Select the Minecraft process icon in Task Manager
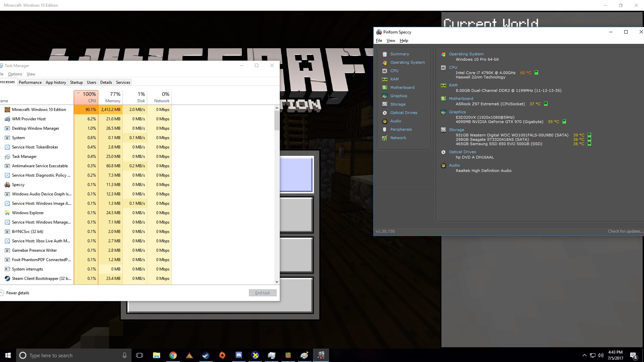The height and width of the screenshot is (362, 644). click(x=7, y=110)
